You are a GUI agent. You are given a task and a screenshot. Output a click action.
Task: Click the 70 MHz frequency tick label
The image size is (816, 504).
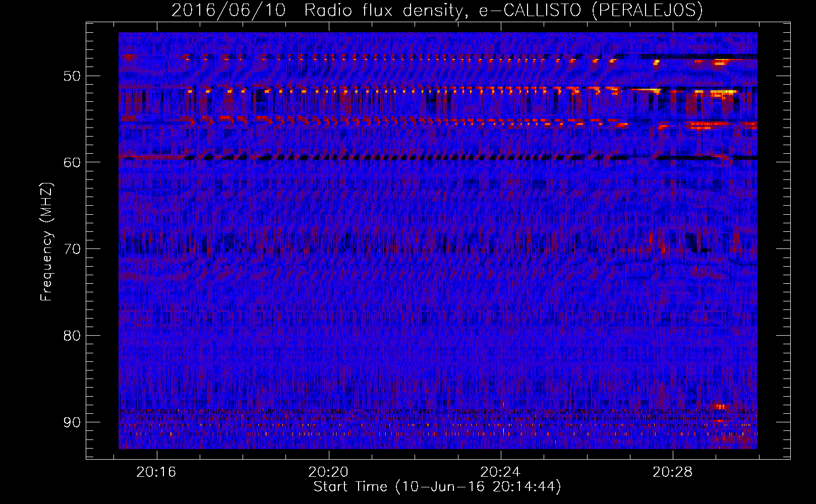(x=72, y=249)
